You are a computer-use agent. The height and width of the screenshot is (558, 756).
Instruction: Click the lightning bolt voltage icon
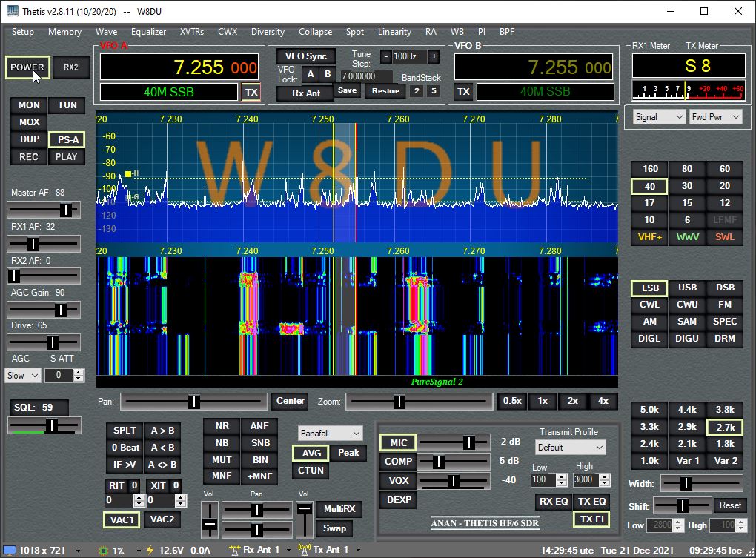[150, 550]
